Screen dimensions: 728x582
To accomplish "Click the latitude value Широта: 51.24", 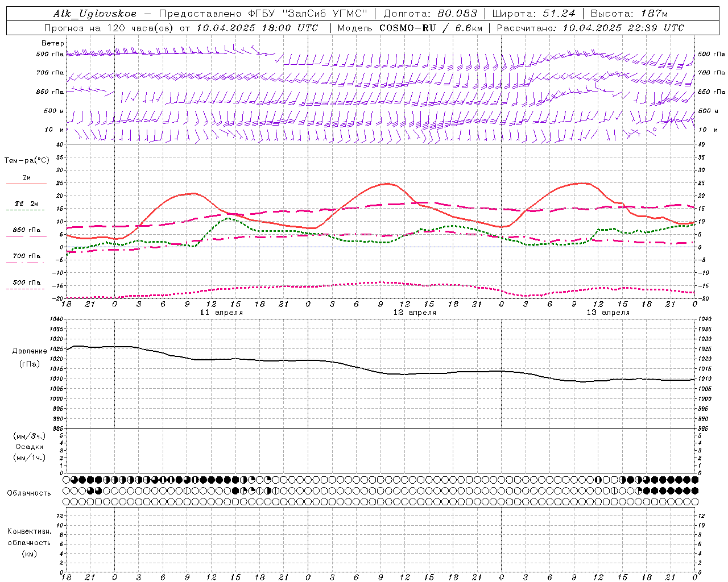I will pos(534,14).
